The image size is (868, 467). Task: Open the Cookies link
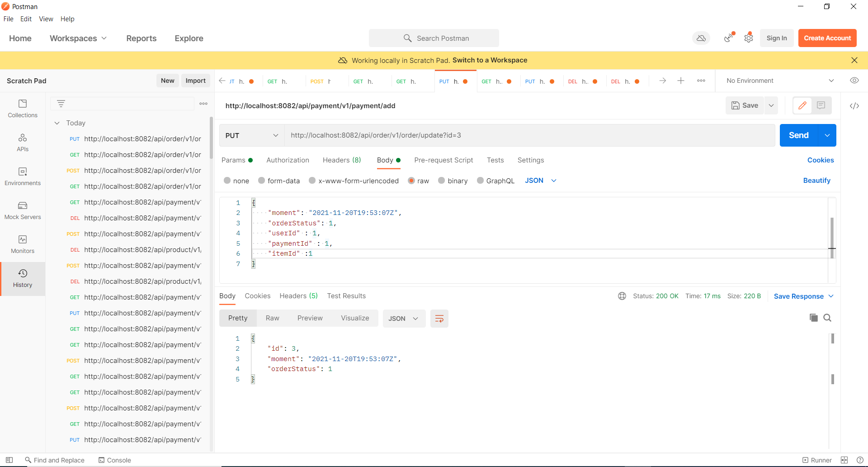[x=821, y=160]
